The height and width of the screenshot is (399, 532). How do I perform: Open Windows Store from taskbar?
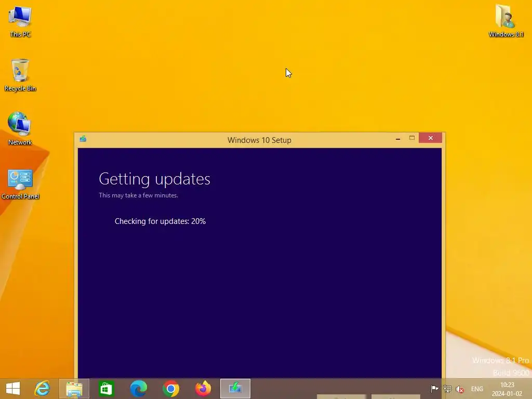coord(106,389)
